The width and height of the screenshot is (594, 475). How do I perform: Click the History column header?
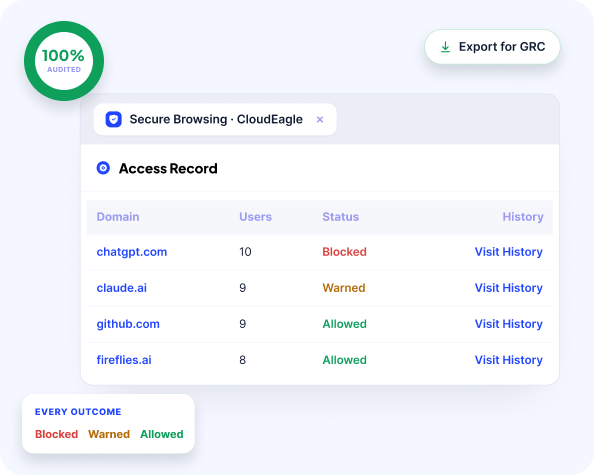pos(523,217)
